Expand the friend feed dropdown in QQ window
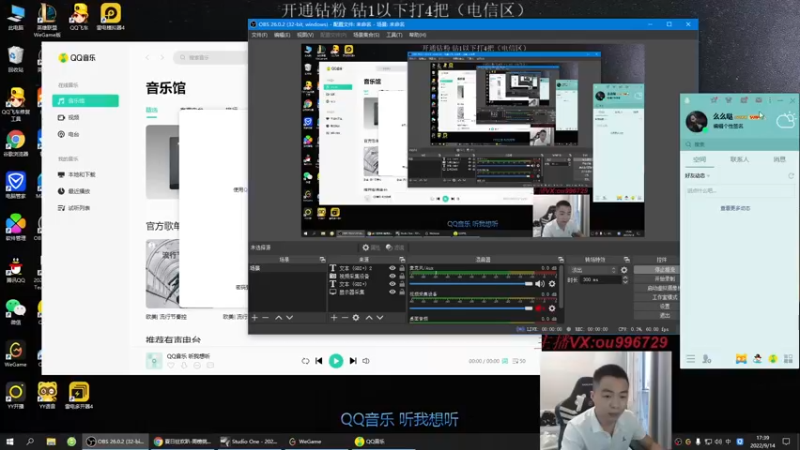The image size is (800, 450). (x=697, y=176)
